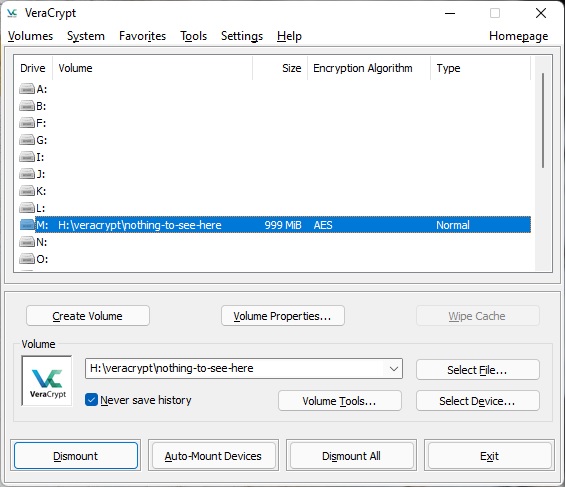Open the Volumes menu
The width and height of the screenshot is (565, 487).
30,36
